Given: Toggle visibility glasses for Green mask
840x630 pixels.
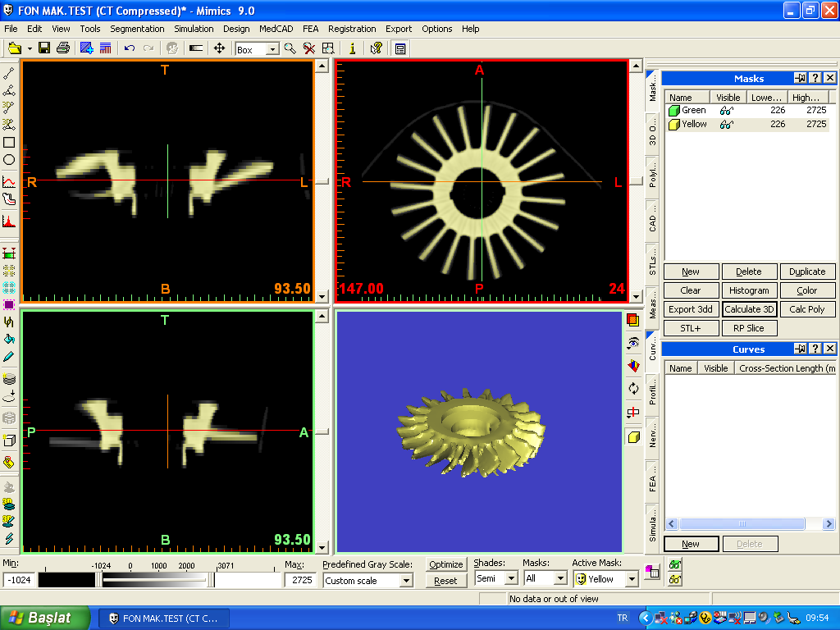Looking at the screenshot, I should coord(727,110).
